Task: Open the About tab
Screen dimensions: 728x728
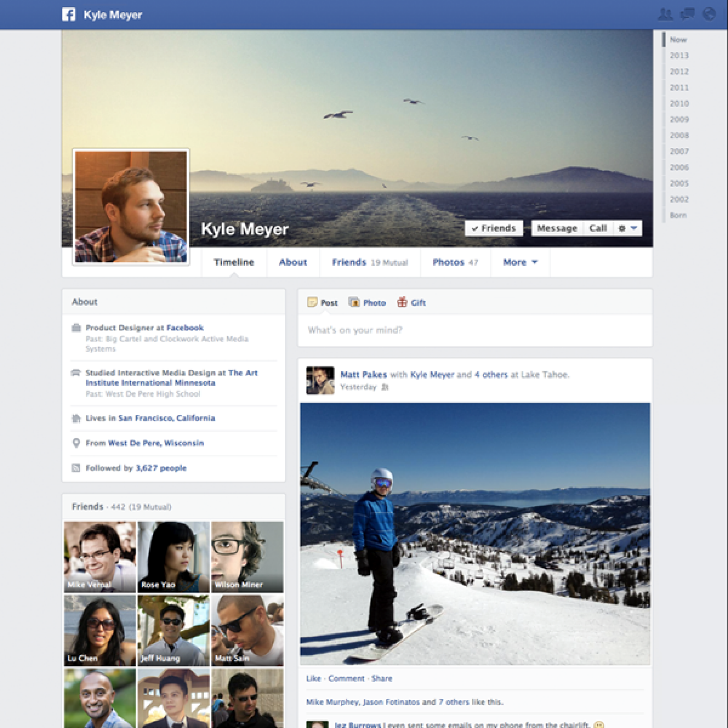Action: [x=293, y=262]
